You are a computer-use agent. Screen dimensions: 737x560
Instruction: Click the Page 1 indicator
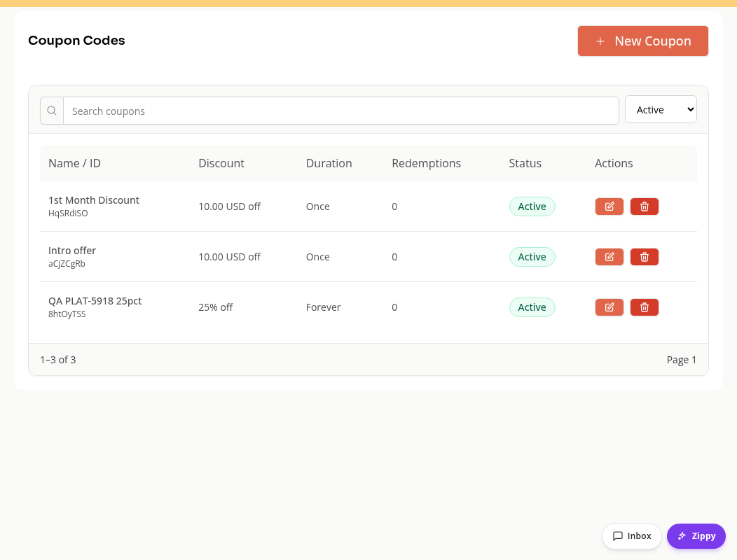(682, 360)
